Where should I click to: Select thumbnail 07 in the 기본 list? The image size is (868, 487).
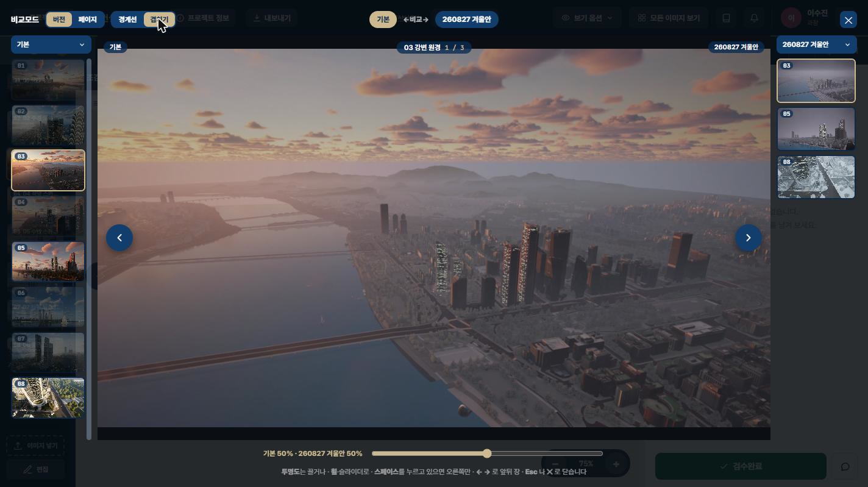(48, 352)
